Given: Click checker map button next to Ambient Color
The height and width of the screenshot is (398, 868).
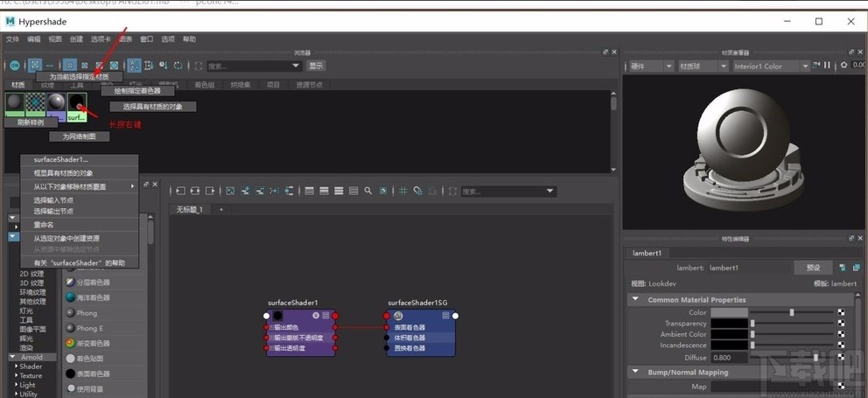Looking at the screenshot, I should click(x=842, y=334).
